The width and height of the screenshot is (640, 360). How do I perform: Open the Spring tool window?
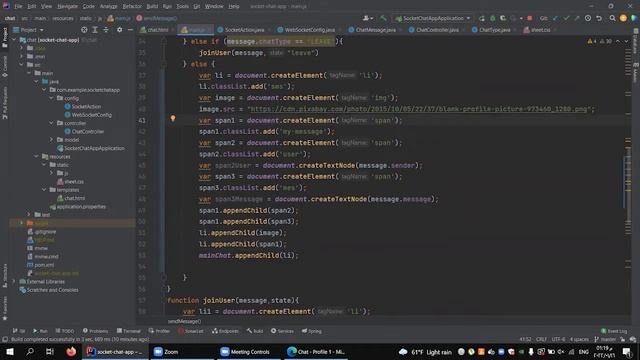311,331
